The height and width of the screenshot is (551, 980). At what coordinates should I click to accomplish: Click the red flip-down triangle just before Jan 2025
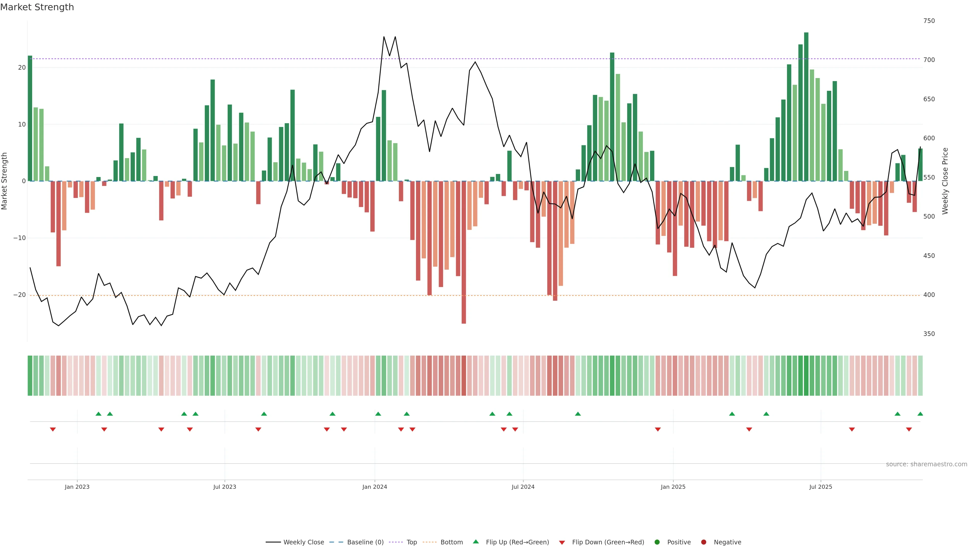coord(658,429)
